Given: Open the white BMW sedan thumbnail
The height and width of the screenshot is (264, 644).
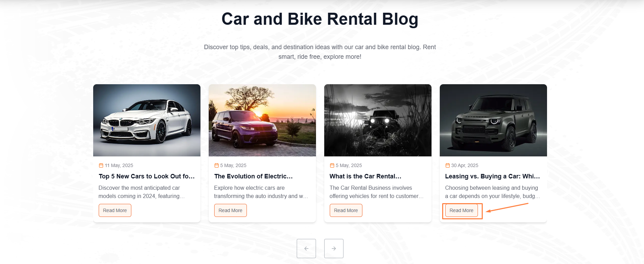Looking at the screenshot, I should 147,120.
